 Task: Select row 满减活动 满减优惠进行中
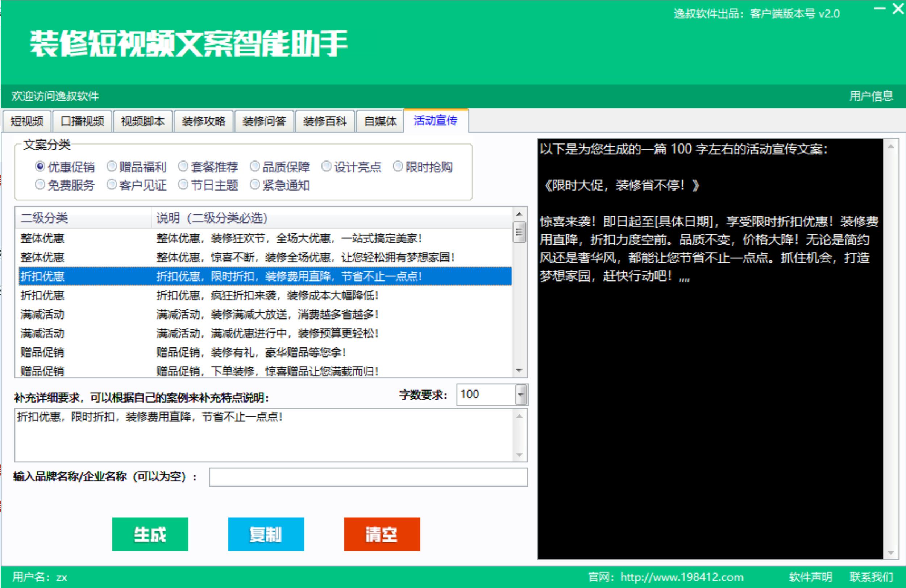(x=265, y=333)
